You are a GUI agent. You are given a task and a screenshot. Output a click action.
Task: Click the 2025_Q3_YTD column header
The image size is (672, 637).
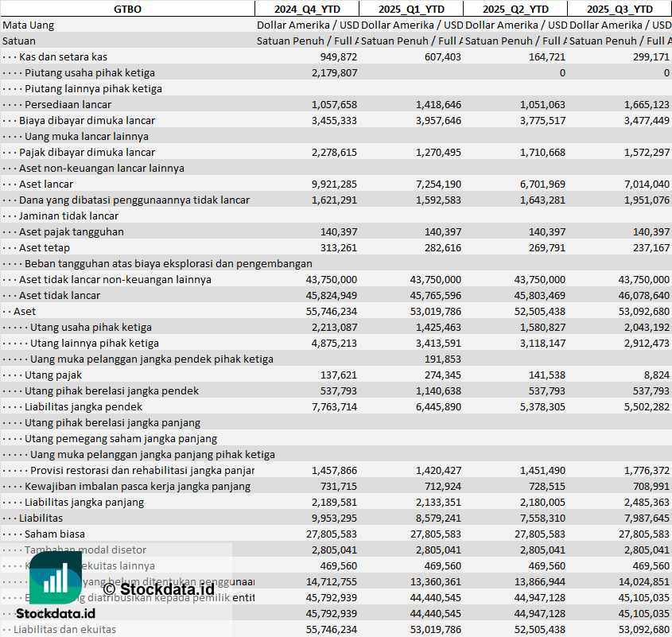click(620, 9)
